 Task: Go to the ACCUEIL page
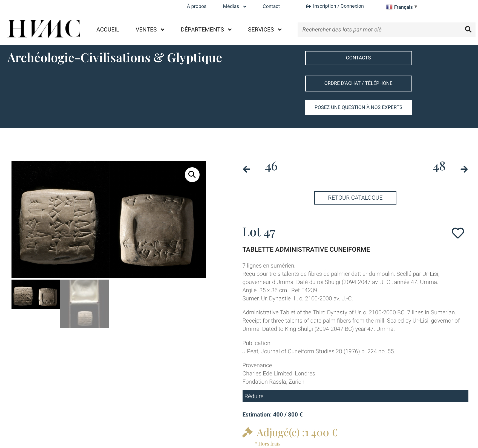(x=108, y=30)
